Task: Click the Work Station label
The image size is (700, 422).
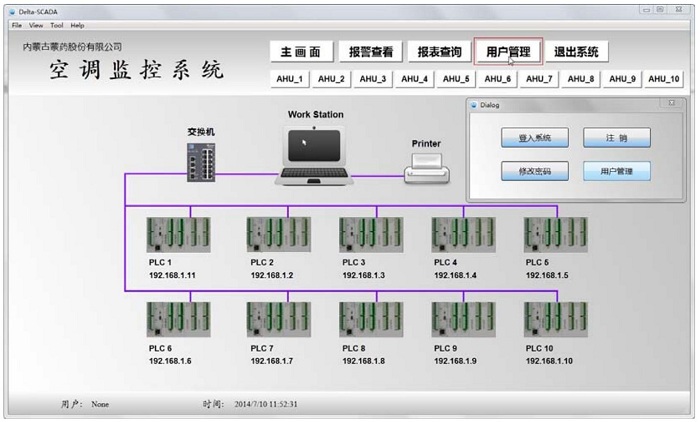Action: click(x=316, y=114)
